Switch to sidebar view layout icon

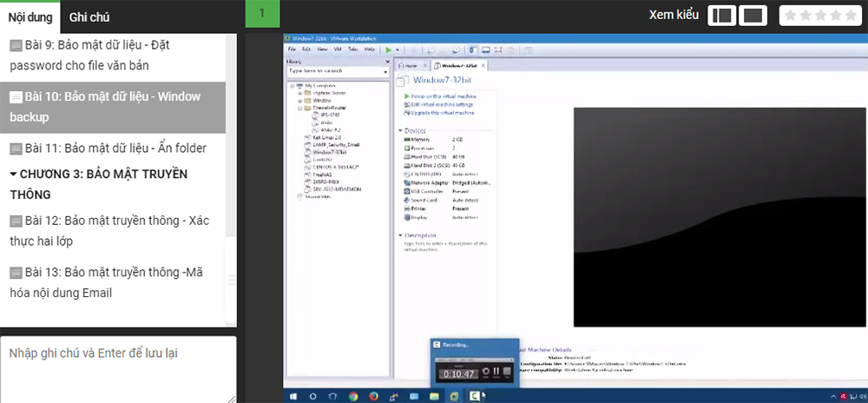722,16
